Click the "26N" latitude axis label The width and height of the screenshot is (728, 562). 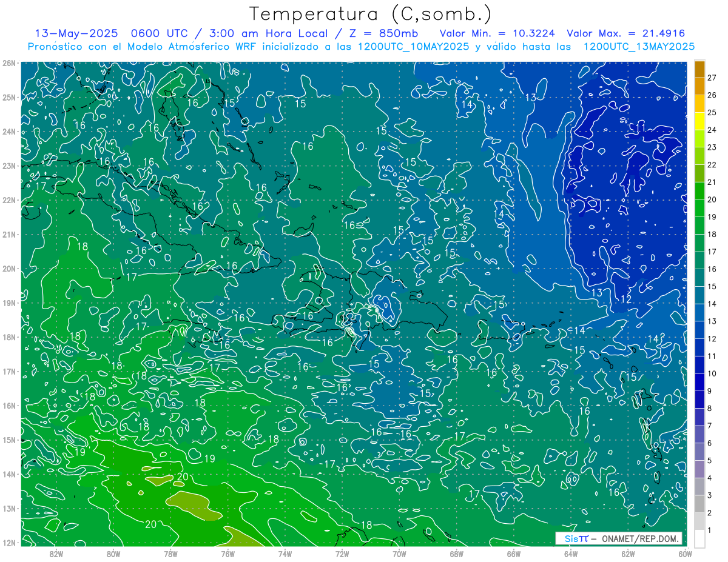coord(9,63)
